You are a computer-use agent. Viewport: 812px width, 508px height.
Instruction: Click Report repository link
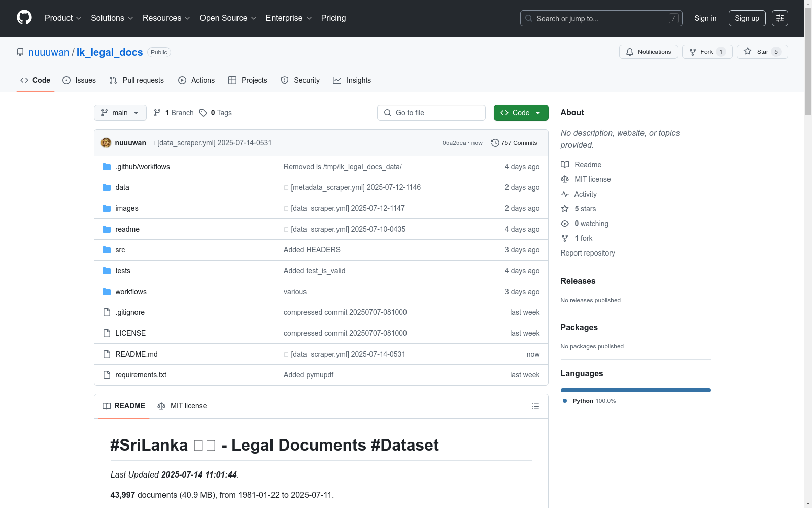point(588,253)
